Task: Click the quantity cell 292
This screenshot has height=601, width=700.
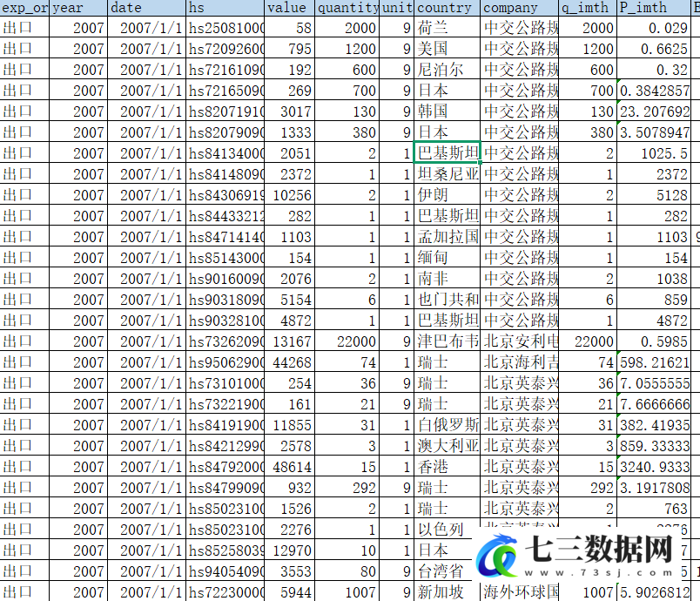Action: click(x=347, y=488)
